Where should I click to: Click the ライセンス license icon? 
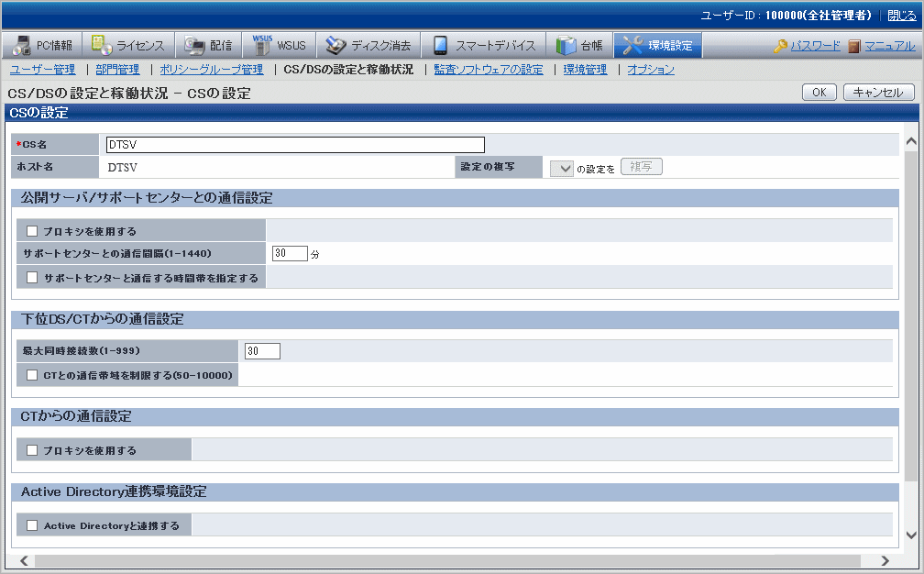click(102, 45)
